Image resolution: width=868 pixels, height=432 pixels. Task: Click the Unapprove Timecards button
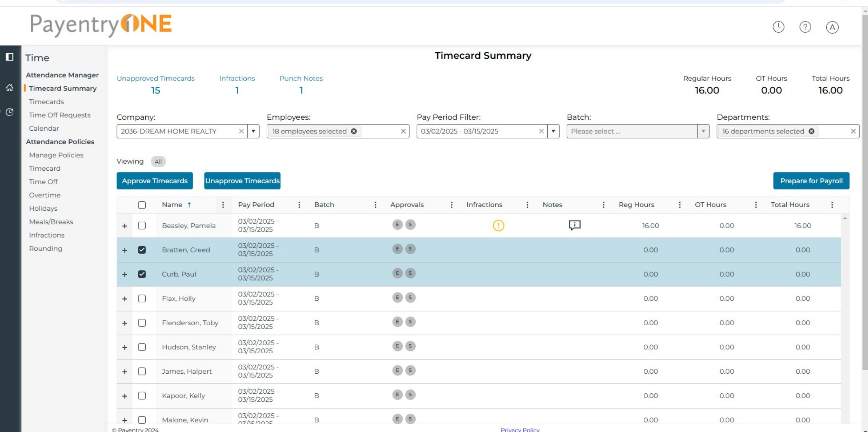[242, 181]
